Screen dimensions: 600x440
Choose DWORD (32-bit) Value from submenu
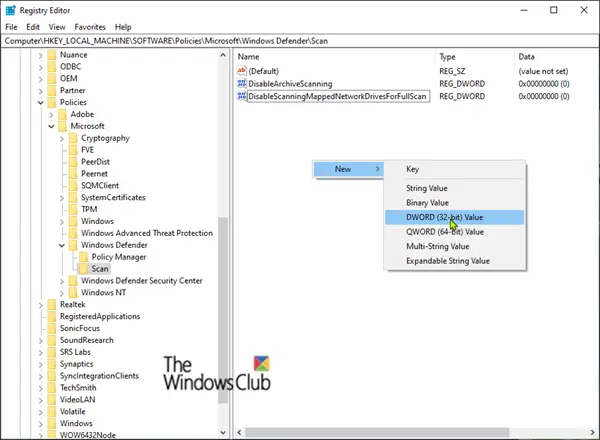point(454,217)
